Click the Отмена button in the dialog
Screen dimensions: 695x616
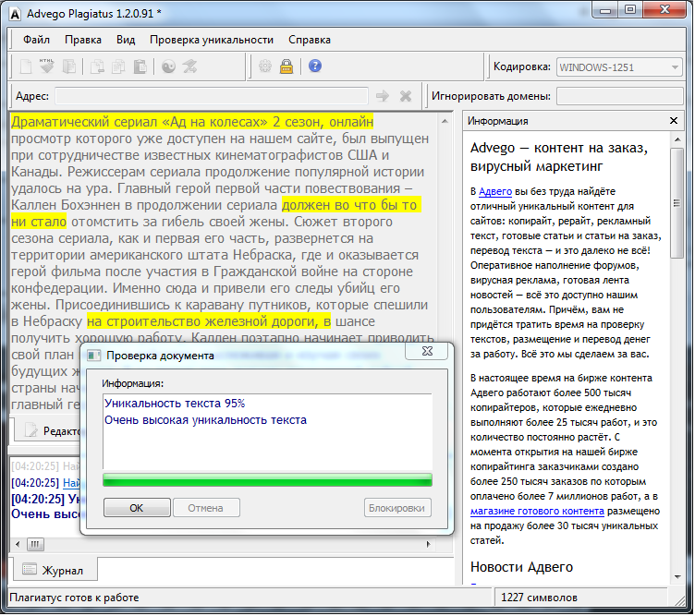coord(206,508)
